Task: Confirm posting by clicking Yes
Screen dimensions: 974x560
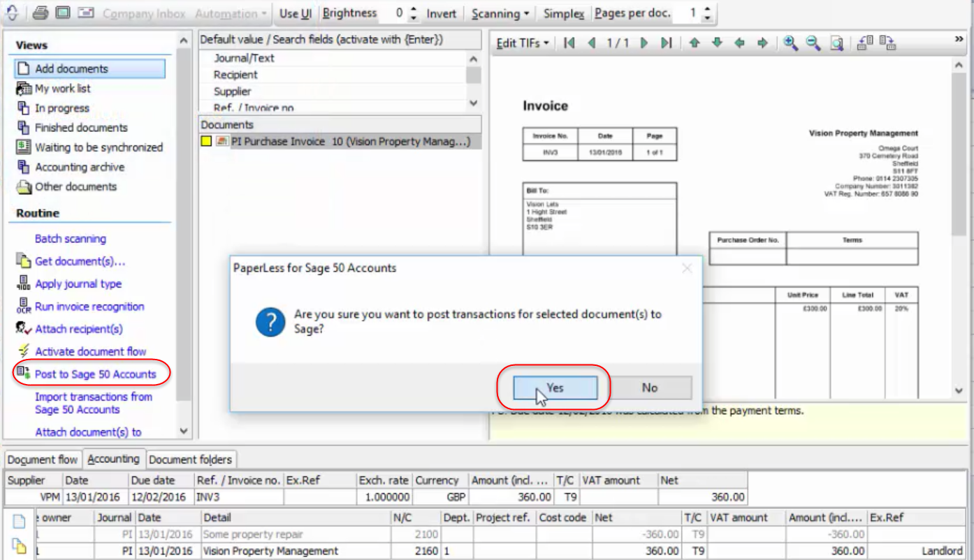Action: pyautogui.click(x=555, y=388)
